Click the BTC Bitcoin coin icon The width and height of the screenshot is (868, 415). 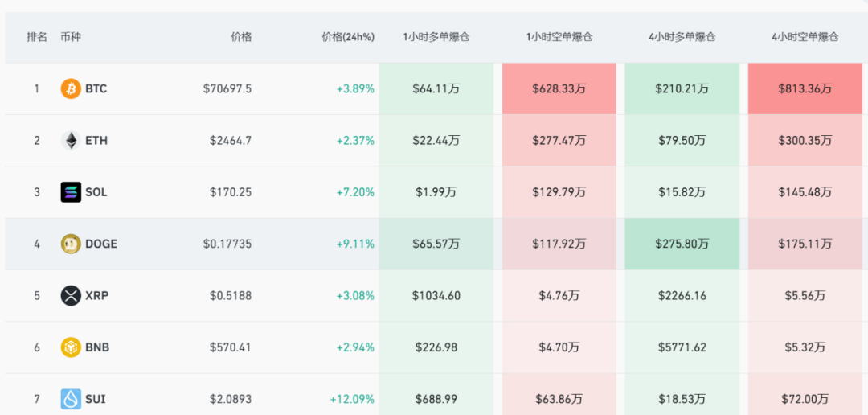(71, 88)
